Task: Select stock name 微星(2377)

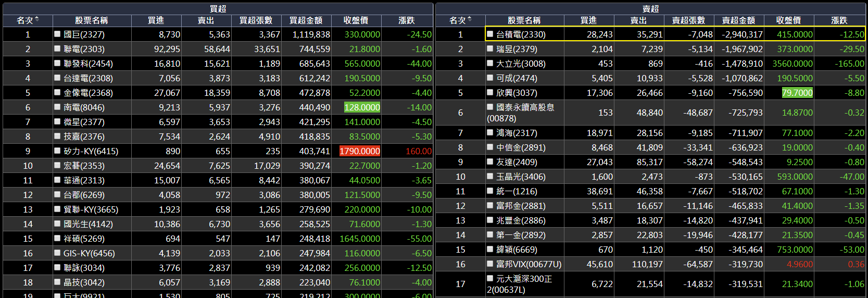Action: click(84, 122)
